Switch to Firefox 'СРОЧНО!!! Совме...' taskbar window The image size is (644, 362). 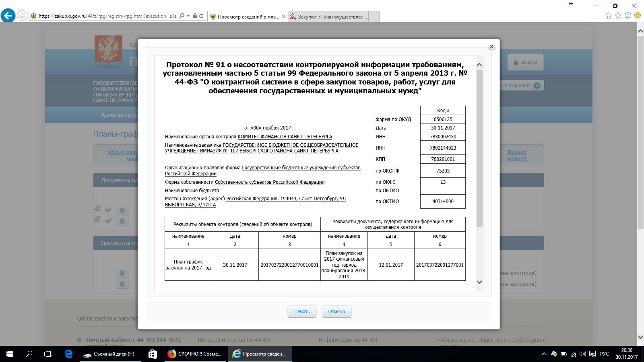(x=194, y=354)
